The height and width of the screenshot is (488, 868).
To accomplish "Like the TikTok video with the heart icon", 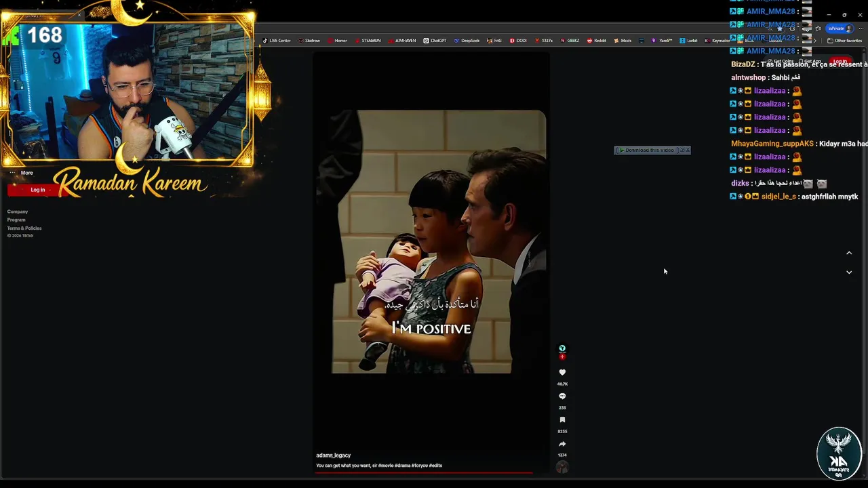I will [x=562, y=372].
